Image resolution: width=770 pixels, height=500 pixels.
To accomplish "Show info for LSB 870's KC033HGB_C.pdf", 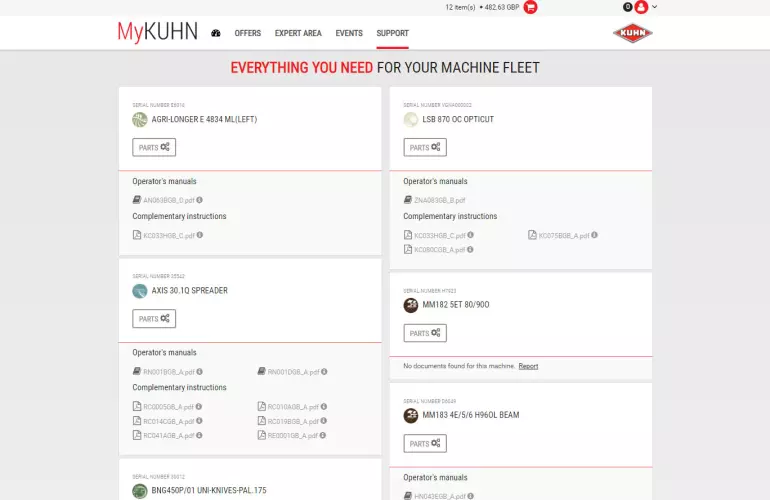I will click(470, 235).
